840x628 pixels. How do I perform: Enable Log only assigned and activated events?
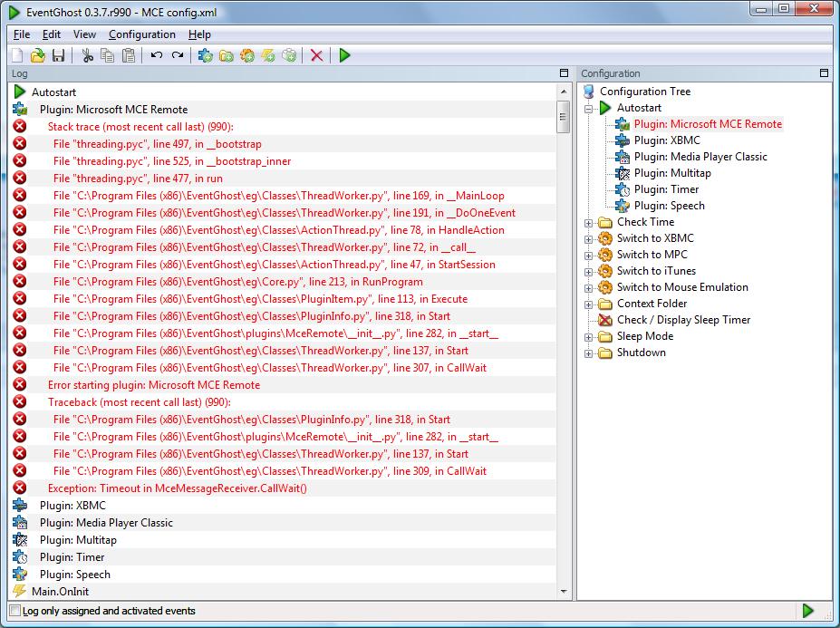click(x=15, y=610)
